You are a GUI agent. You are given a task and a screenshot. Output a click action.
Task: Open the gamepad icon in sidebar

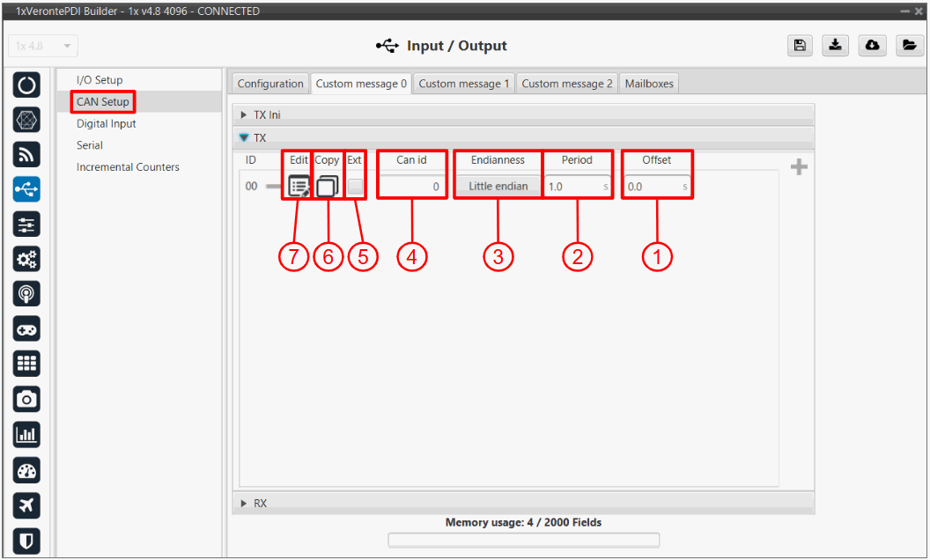[x=27, y=329]
